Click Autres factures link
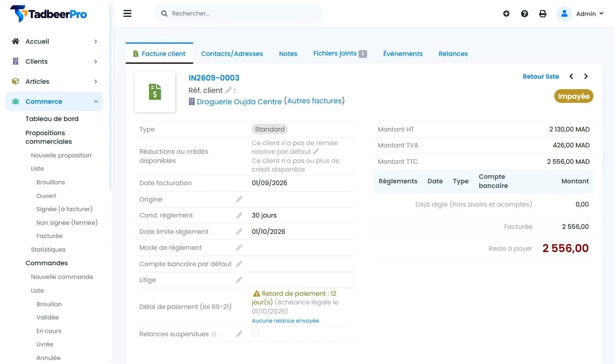Screen dimensions: 615x364 tap(314, 101)
